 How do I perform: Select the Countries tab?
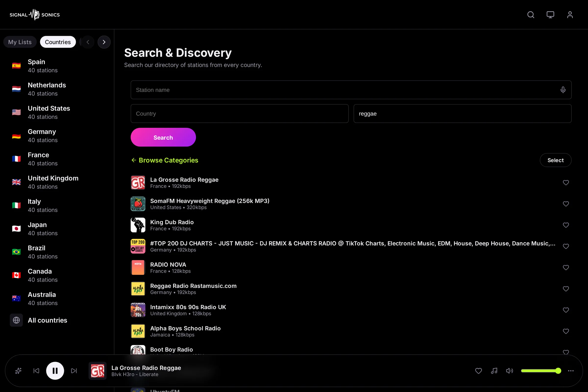[58, 42]
